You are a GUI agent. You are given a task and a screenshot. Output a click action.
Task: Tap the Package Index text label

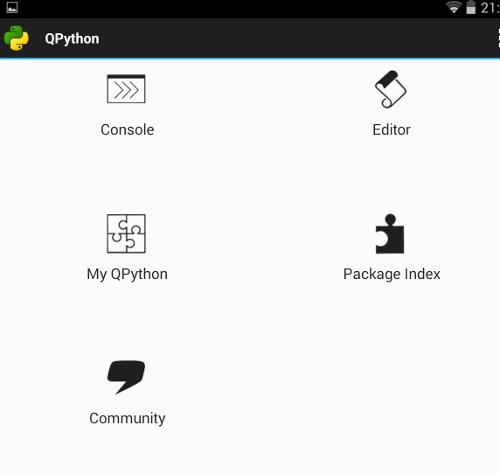(392, 274)
